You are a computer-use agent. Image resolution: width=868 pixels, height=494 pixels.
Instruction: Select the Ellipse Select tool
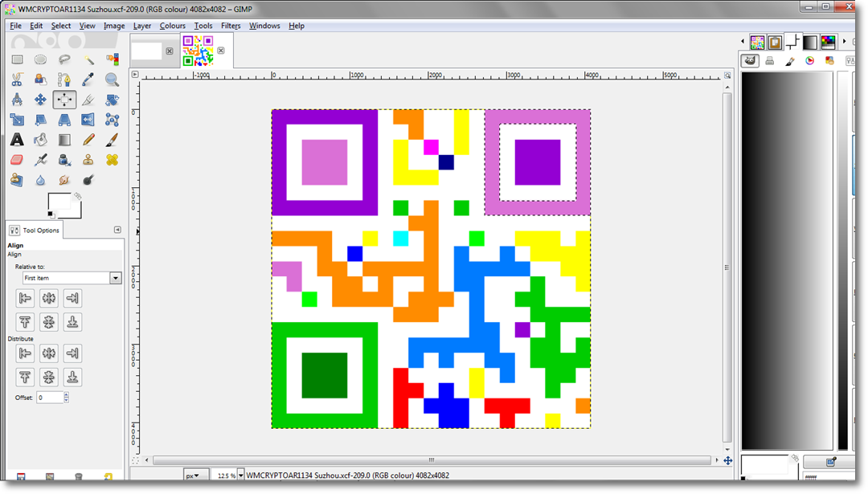40,59
